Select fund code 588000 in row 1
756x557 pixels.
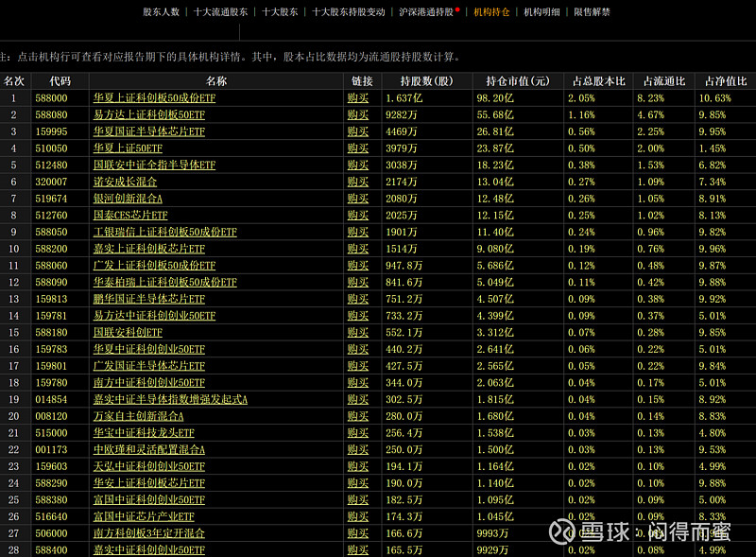click(x=51, y=98)
